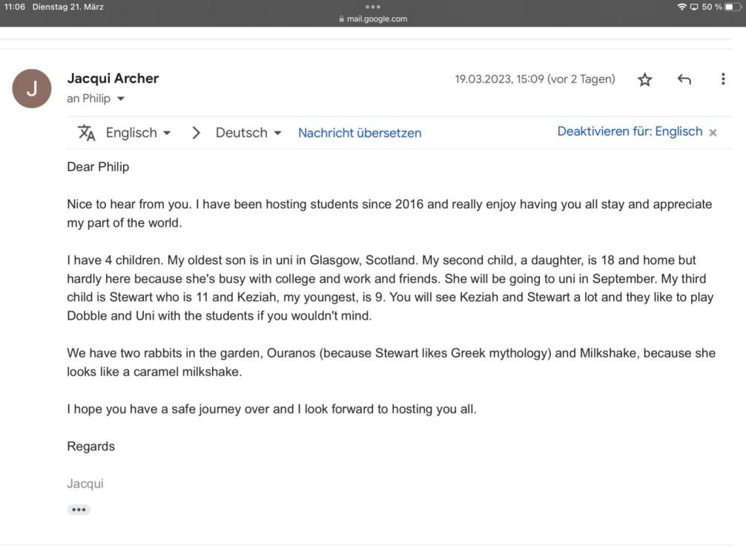Viewport: 746px width, 560px height.
Task: Open the Deutsch target language dropdown
Action: [248, 133]
